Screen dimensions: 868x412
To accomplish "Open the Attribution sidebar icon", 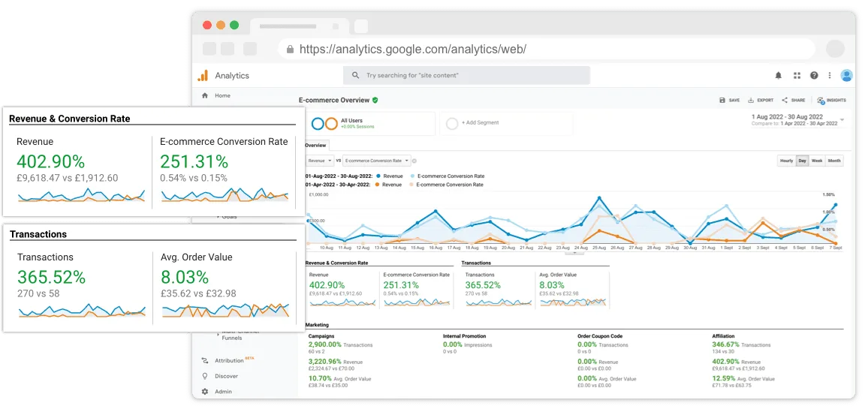I will pos(205,360).
